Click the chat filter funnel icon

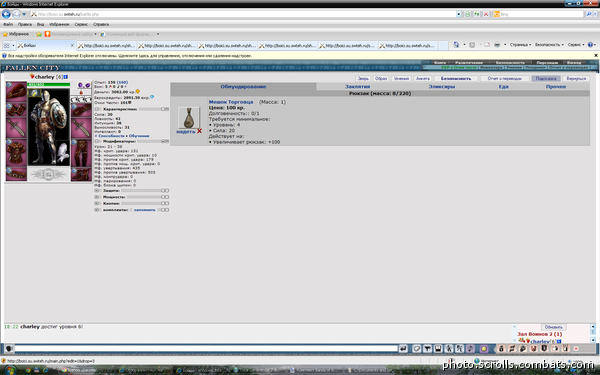pyautogui.click(x=427, y=349)
